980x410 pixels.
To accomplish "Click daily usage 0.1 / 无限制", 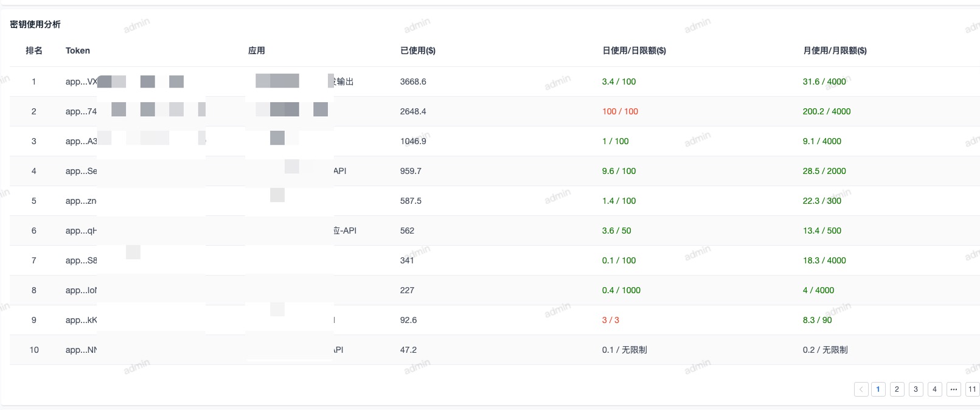I will click(x=624, y=350).
